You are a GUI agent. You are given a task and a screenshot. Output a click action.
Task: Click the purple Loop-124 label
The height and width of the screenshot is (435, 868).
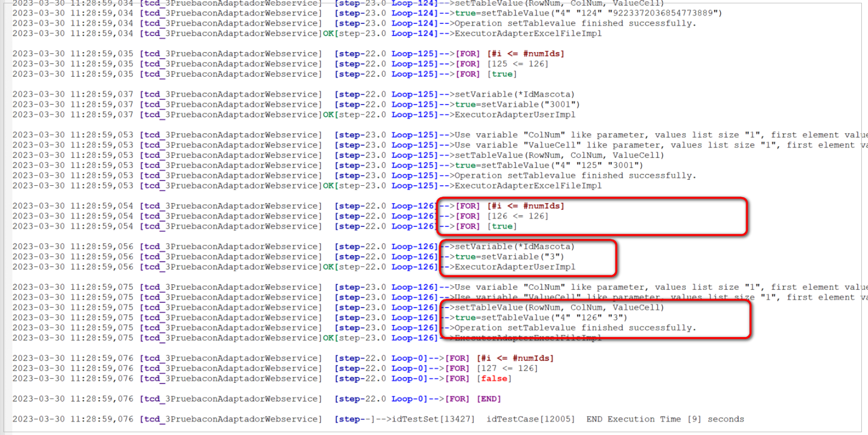click(x=410, y=12)
